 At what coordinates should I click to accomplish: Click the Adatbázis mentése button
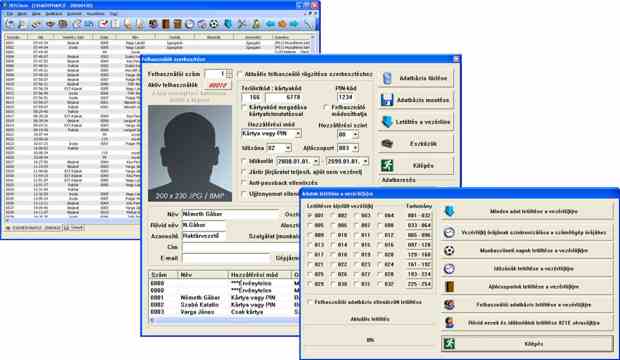(416, 100)
